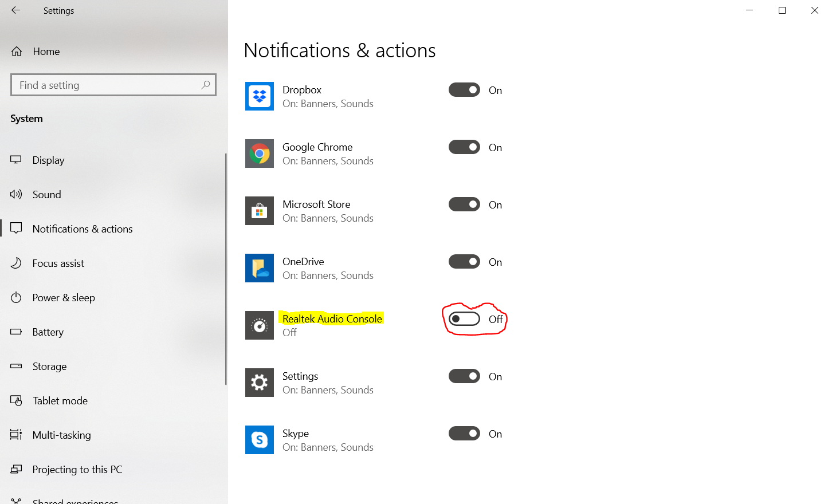Click the Skype app icon
The width and height of the screenshot is (828, 504).
[260, 440]
